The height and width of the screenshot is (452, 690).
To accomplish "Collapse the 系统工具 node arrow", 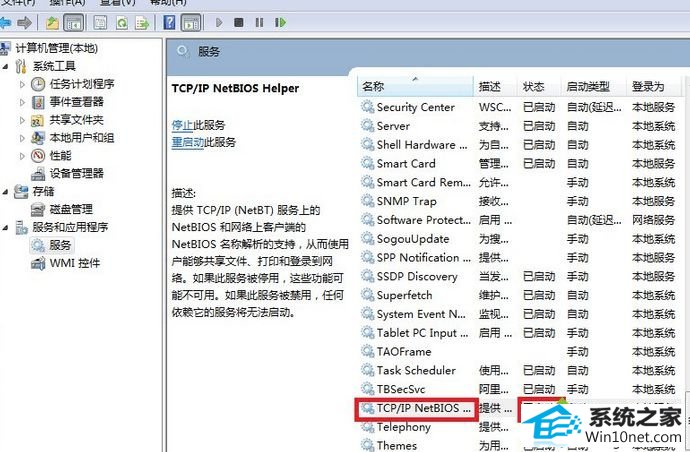I will coord(6,66).
